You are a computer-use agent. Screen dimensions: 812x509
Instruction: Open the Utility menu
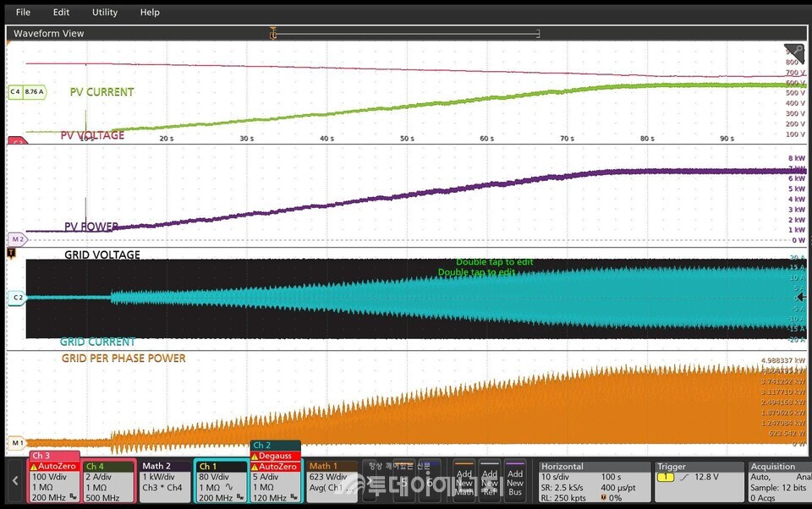[105, 13]
